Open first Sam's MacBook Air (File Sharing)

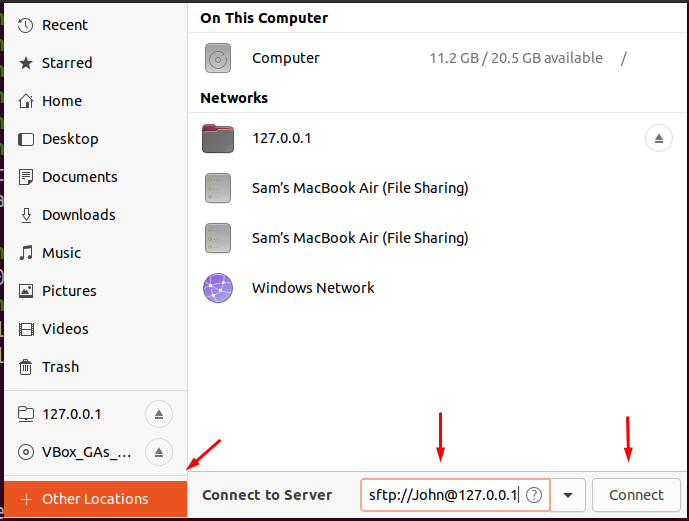(x=438, y=188)
